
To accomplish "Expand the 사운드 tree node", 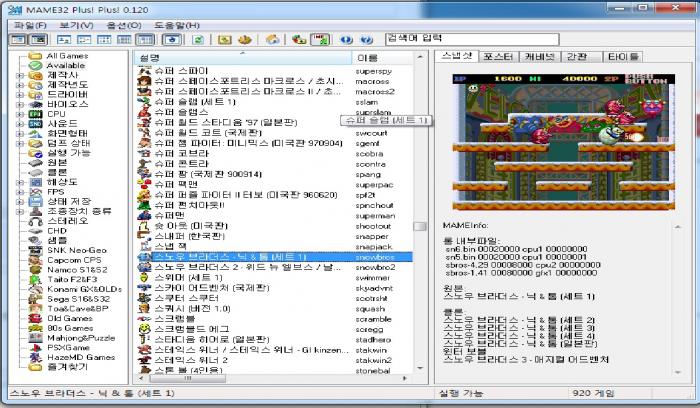I will pyautogui.click(x=20, y=124).
